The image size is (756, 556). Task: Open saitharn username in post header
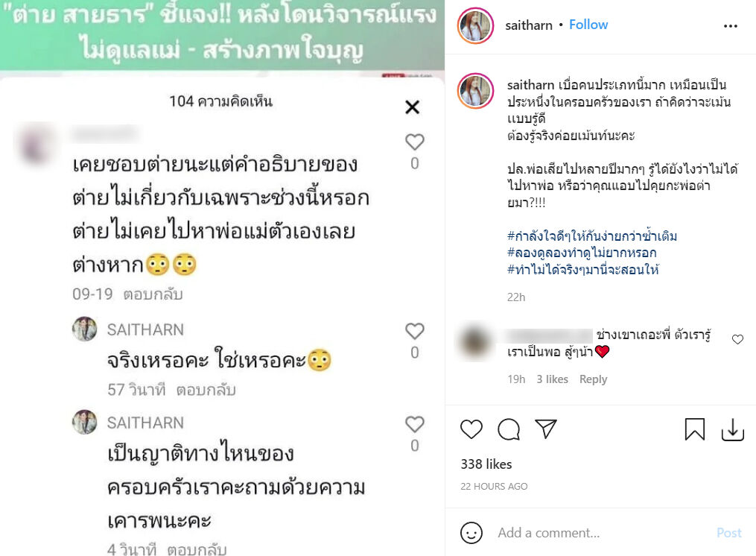528,25
